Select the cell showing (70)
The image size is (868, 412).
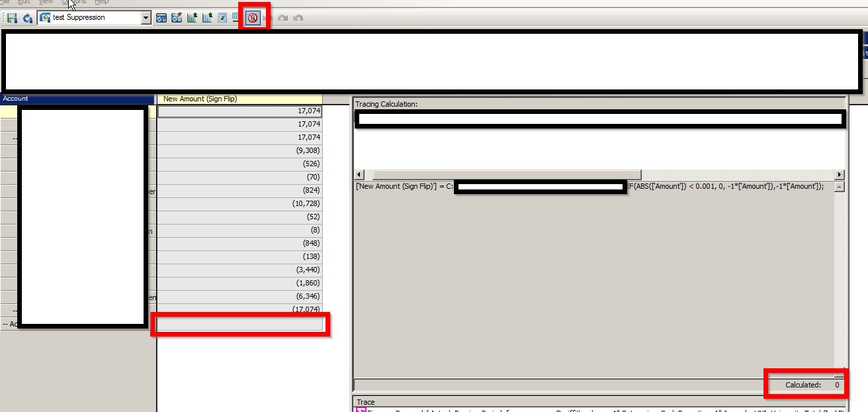click(239, 177)
